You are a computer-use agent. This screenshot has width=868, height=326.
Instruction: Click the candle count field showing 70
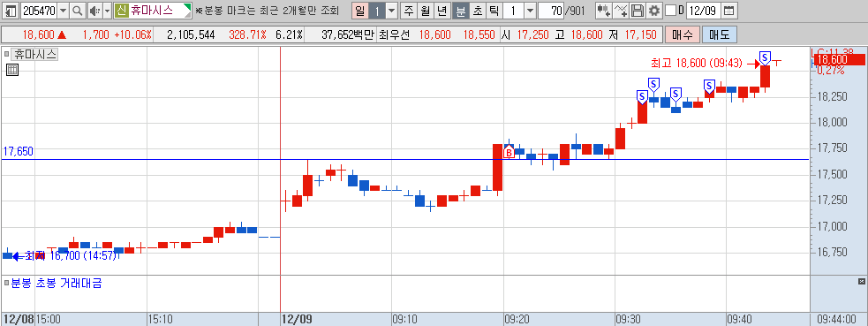(x=550, y=11)
